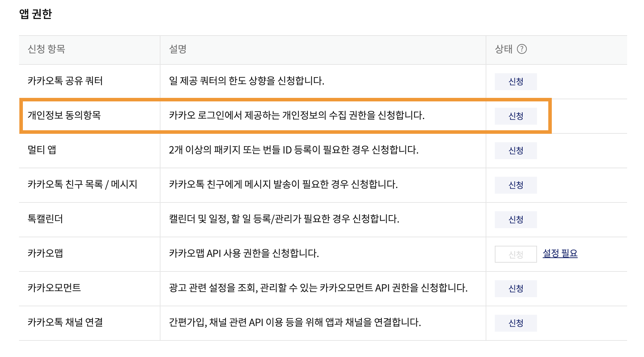Click the 카카오맵 item name
Viewport: 644px width, 357px height.
click(45, 253)
